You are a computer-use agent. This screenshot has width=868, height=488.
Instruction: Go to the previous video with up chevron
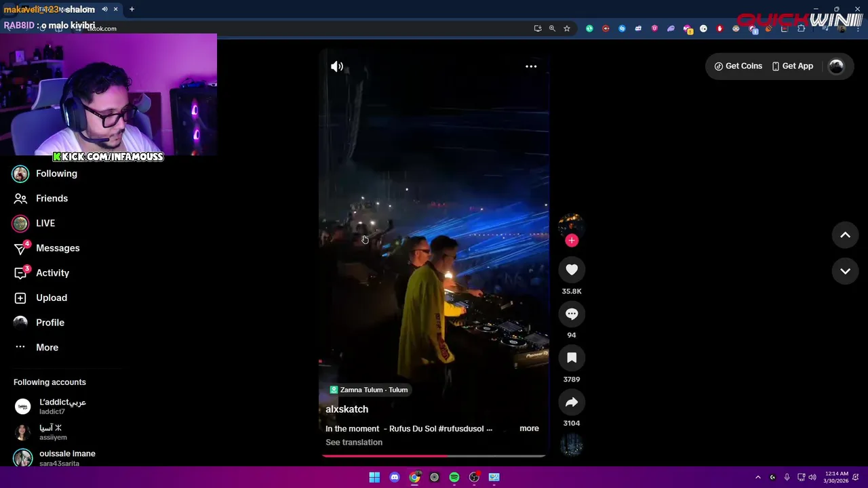pyautogui.click(x=845, y=235)
